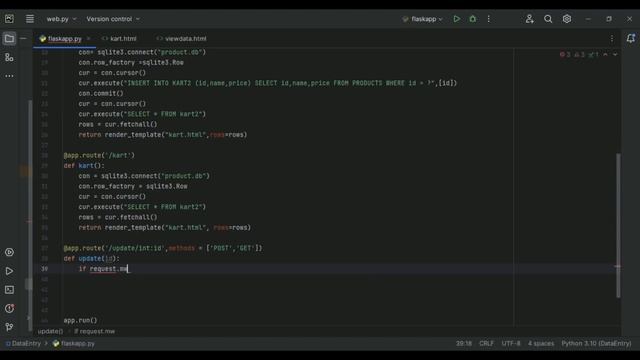Open the Notifications bell

pos(631,38)
